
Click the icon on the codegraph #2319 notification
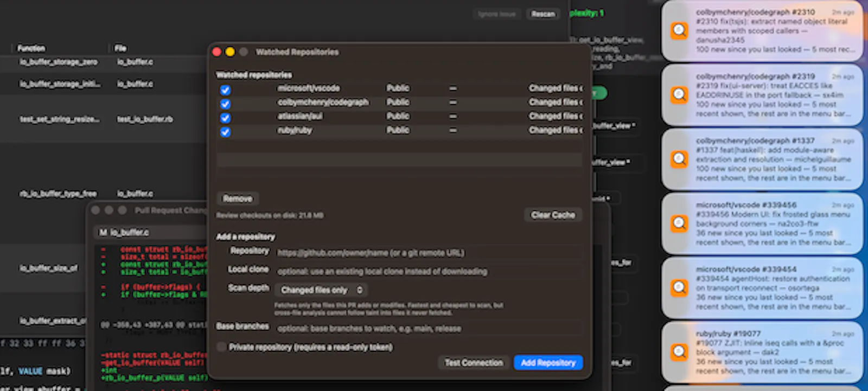click(679, 95)
